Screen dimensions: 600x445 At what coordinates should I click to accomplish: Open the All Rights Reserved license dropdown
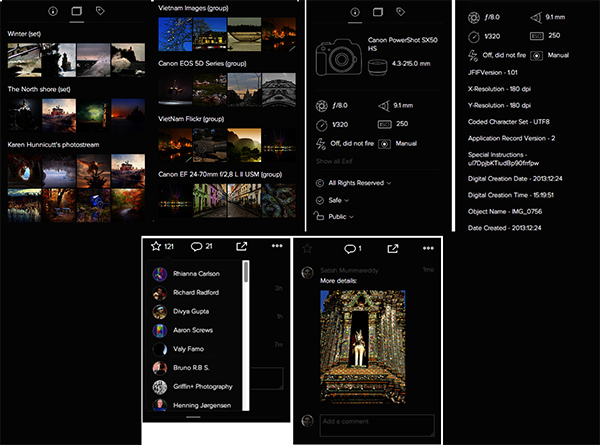[x=359, y=183]
